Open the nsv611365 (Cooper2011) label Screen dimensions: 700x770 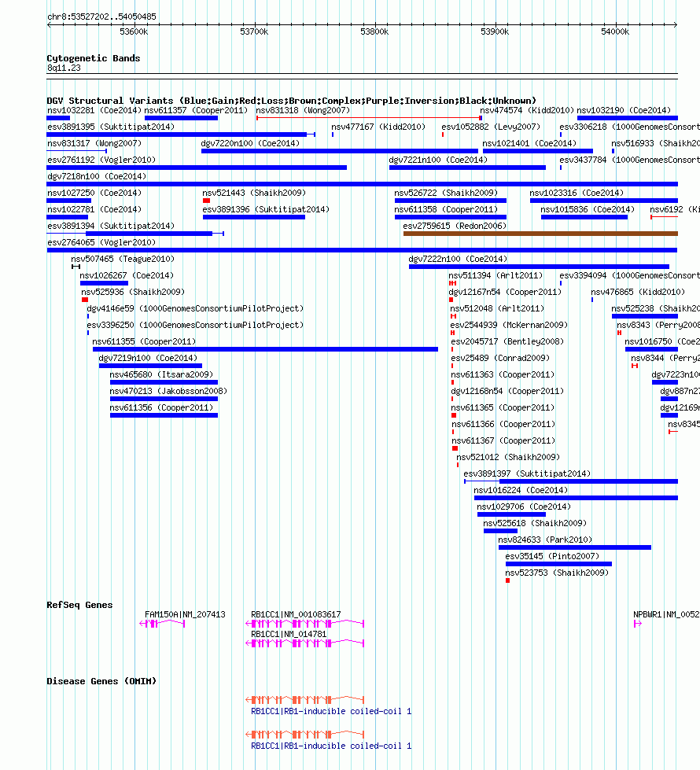[x=503, y=408]
